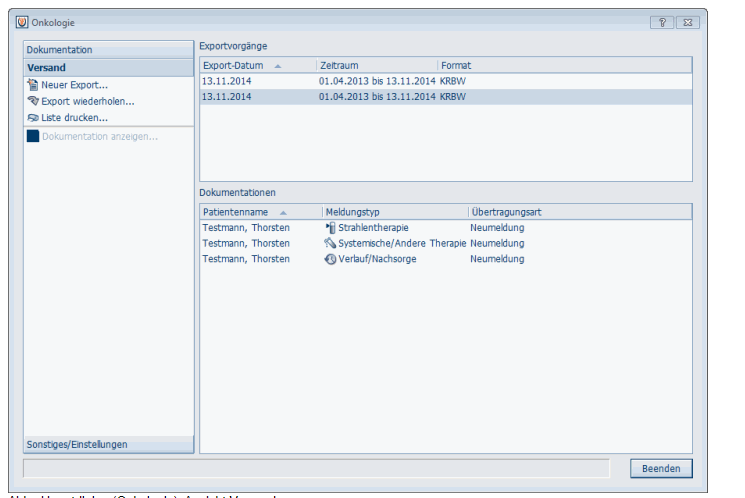745x498 pixels.
Task: Open the Dokumentation section
Action: pos(108,49)
